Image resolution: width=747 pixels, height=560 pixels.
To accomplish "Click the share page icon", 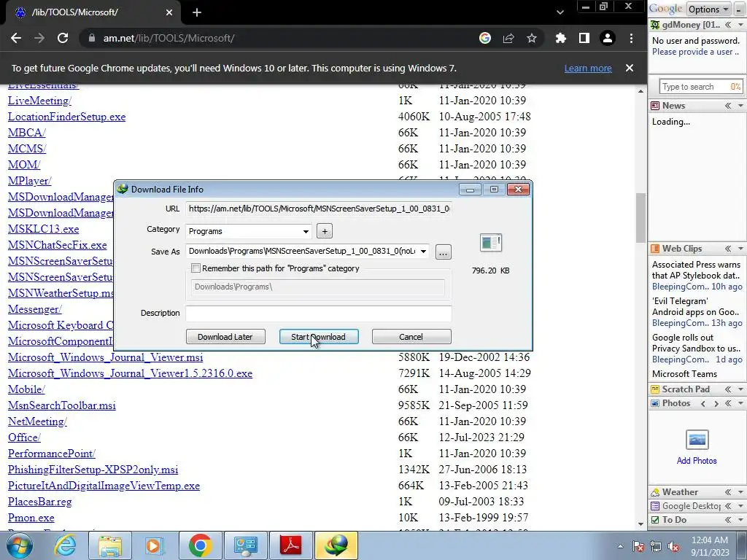I will click(x=508, y=38).
